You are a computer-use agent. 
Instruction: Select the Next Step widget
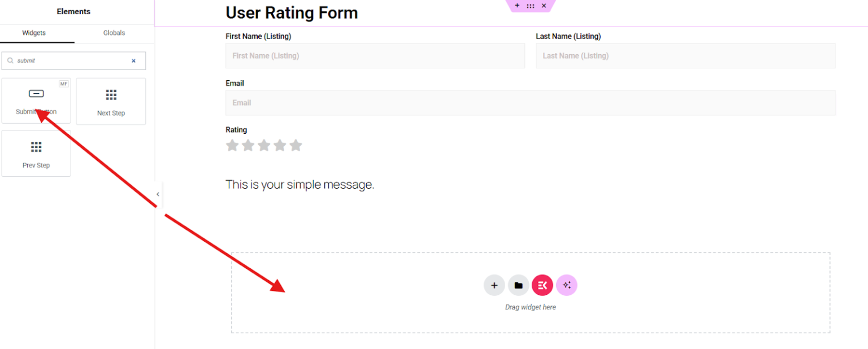click(x=111, y=101)
